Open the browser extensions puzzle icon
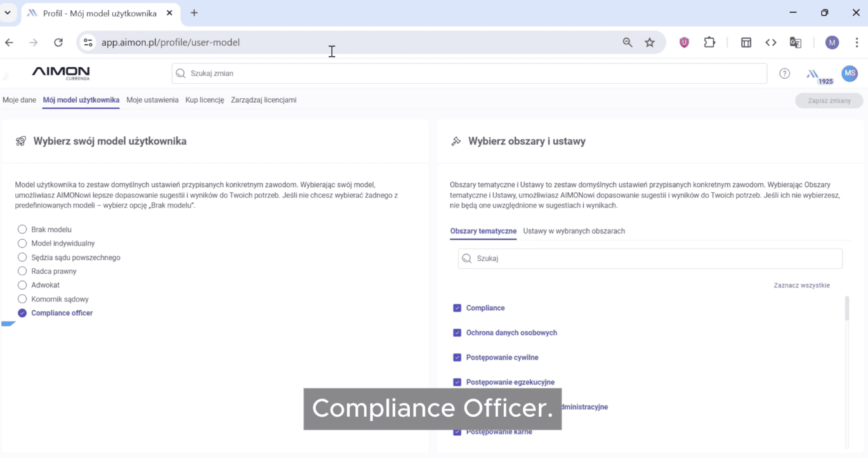Image resolution: width=868 pixels, height=458 pixels. pyautogui.click(x=709, y=42)
